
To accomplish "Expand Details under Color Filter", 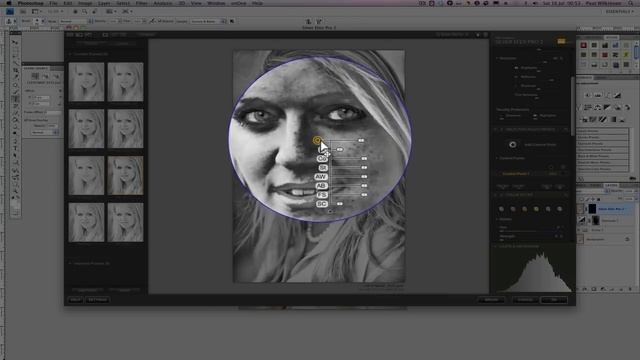I will tap(497, 219).
